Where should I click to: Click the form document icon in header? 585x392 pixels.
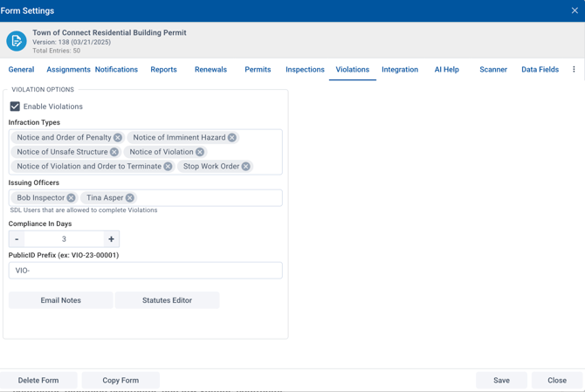pos(17,40)
